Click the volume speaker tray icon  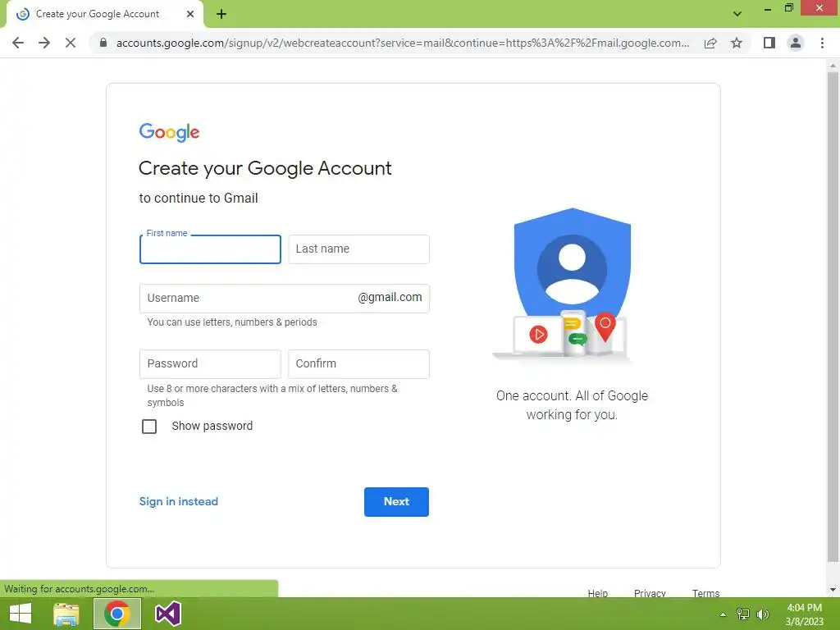(763, 614)
